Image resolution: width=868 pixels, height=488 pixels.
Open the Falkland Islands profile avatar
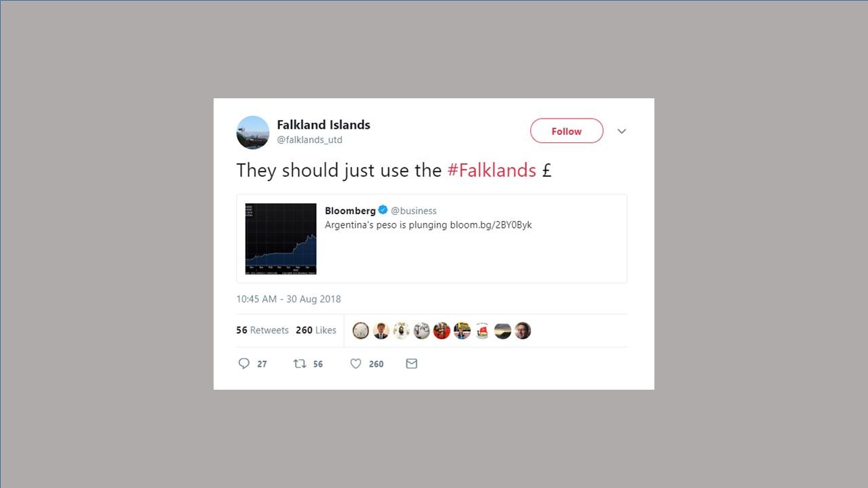[253, 132]
